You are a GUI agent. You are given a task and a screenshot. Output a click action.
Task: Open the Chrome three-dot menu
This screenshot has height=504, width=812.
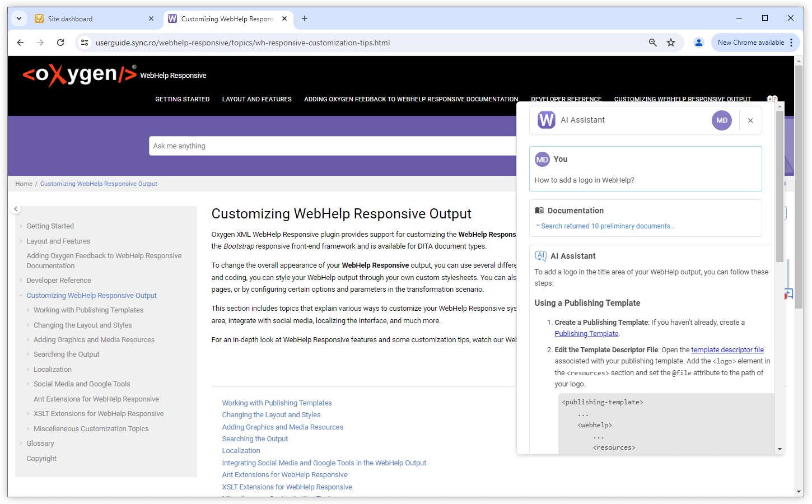[791, 43]
